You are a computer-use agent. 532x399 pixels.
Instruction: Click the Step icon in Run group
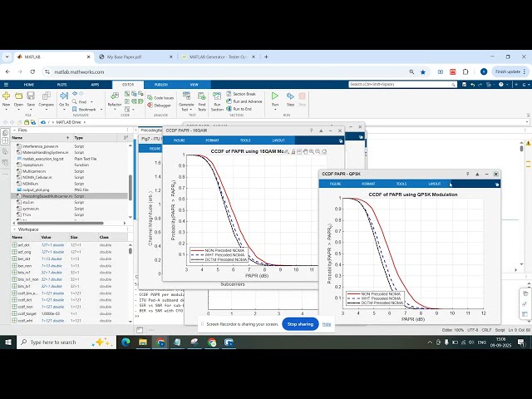(290, 96)
